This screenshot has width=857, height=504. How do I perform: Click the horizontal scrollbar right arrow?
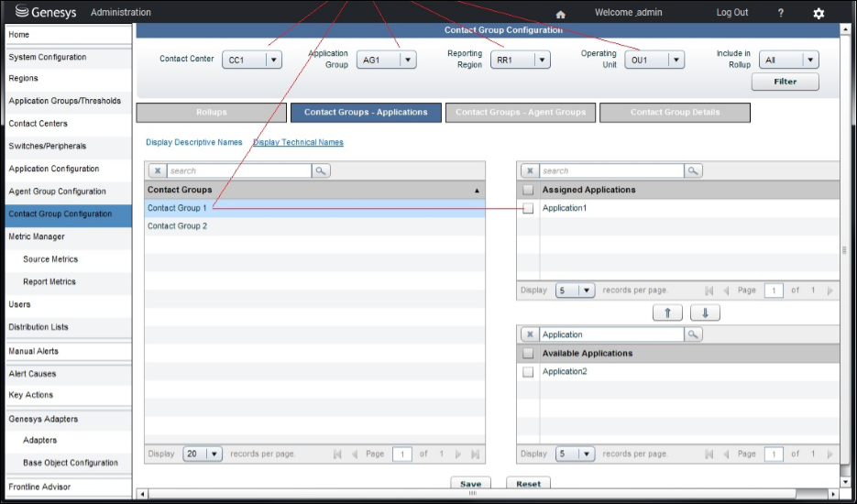833,494
